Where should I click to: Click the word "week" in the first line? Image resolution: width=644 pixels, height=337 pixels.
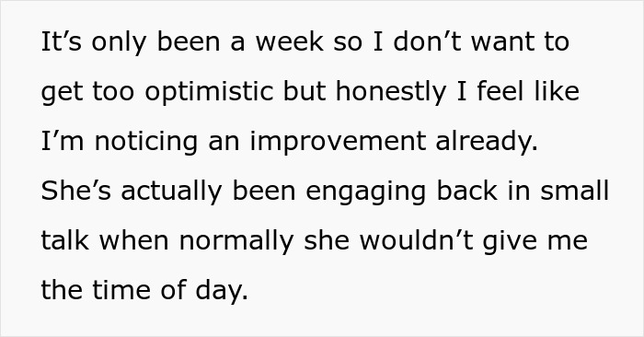290,42
